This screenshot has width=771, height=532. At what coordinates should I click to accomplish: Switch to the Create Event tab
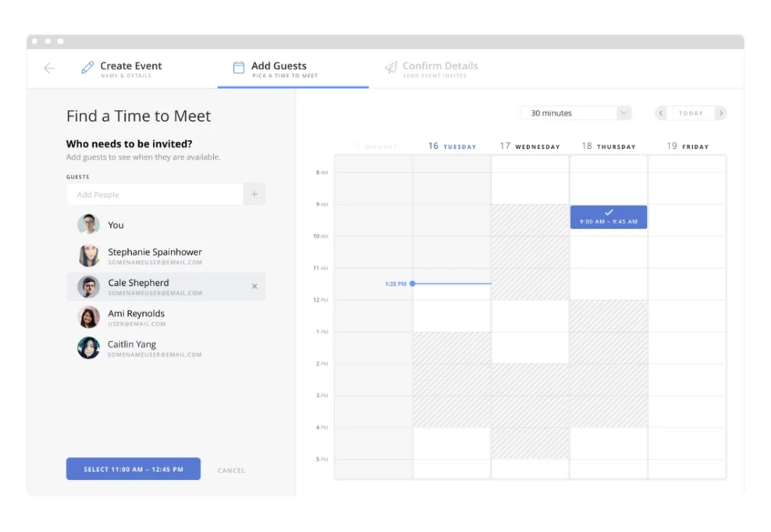(130, 66)
